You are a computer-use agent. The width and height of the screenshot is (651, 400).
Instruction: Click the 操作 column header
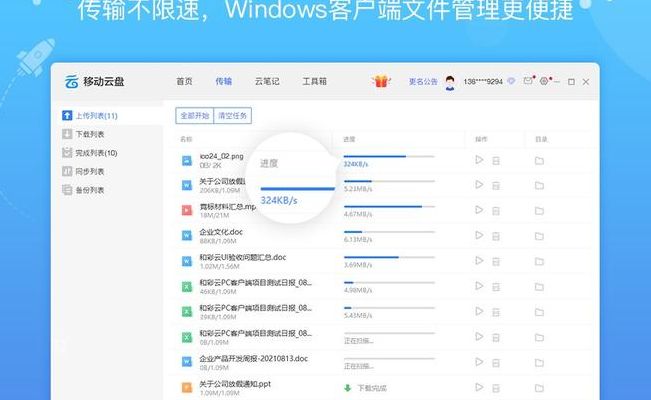481,139
